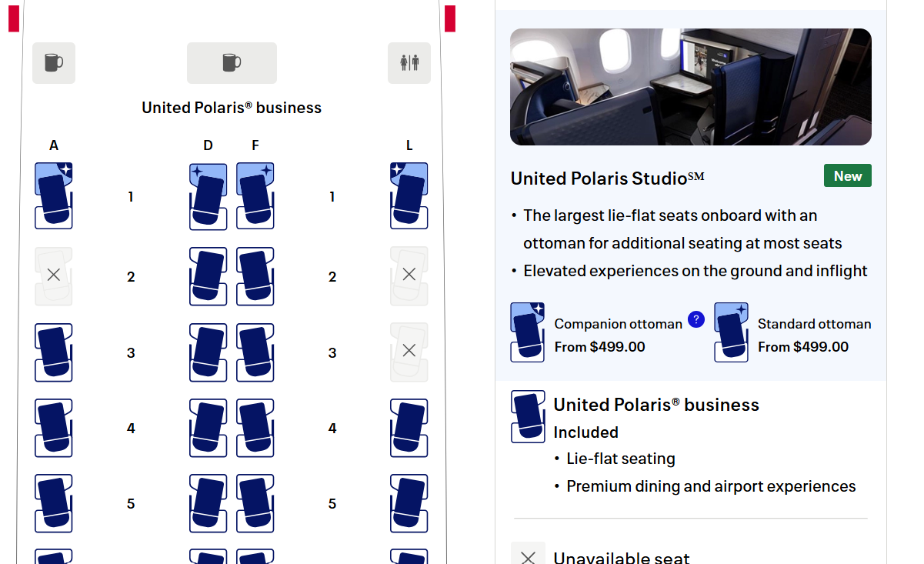The height and width of the screenshot is (564, 924).
Task: Select seat 3A in column A
Action: click(x=53, y=352)
